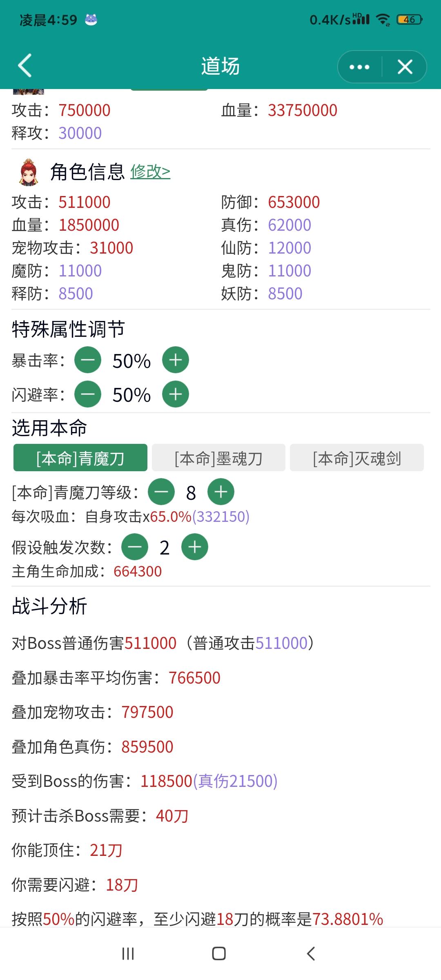
Task: Select the [本命]墨魂刀 option
Action: [218, 458]
